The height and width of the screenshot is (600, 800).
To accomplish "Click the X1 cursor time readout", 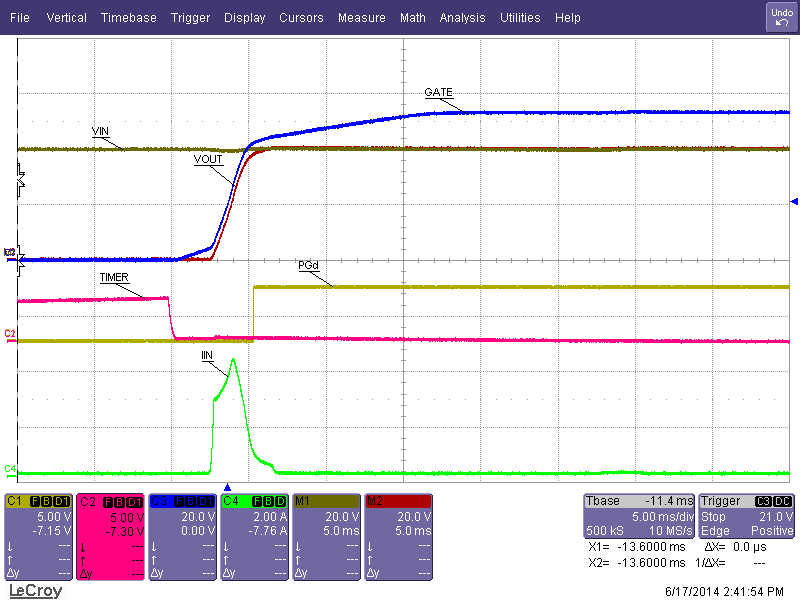I will tap(625, 549).
